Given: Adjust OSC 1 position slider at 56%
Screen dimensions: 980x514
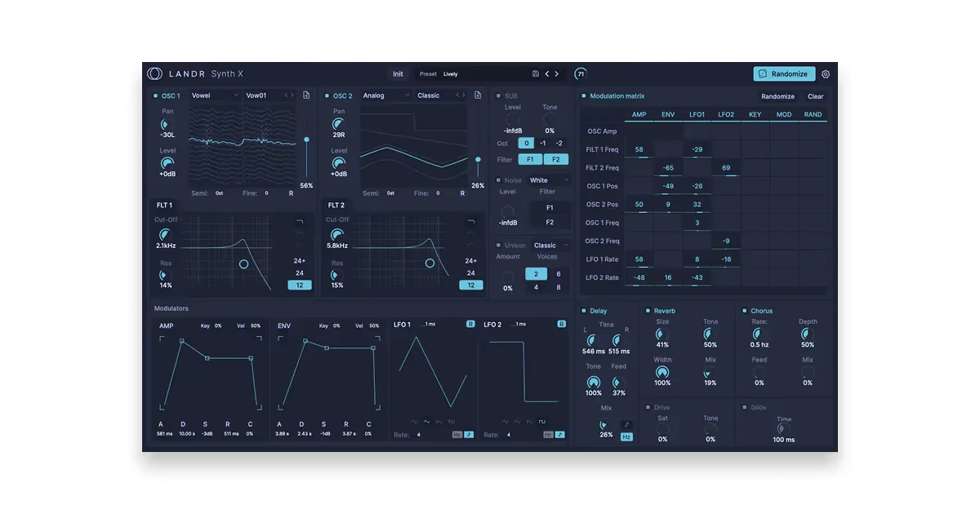Looking at the screenshot, I should click(306, 140).
